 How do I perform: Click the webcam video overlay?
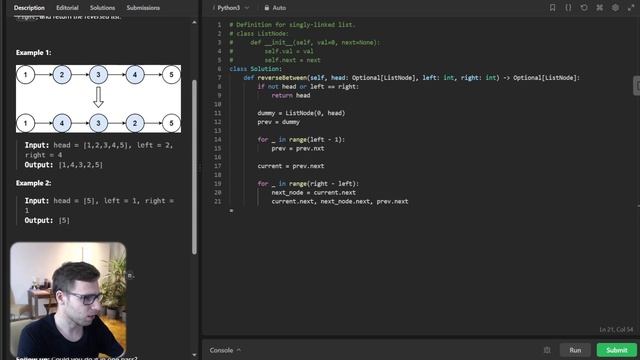68,300
